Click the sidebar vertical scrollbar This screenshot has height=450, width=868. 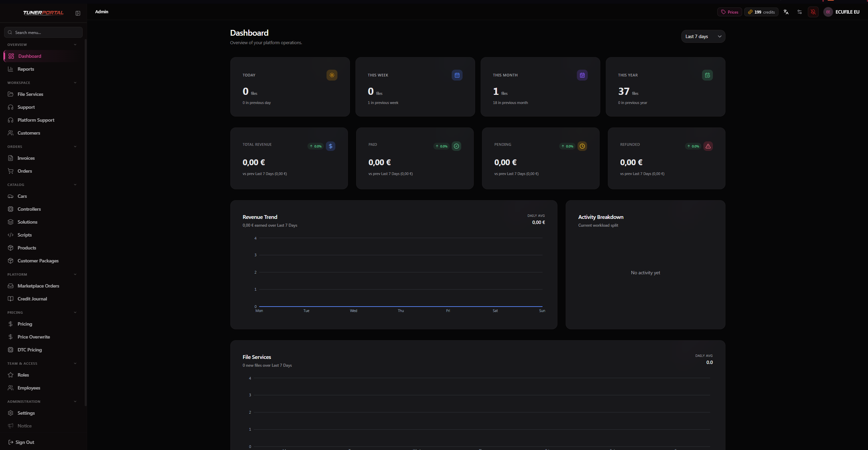(86, 222)
